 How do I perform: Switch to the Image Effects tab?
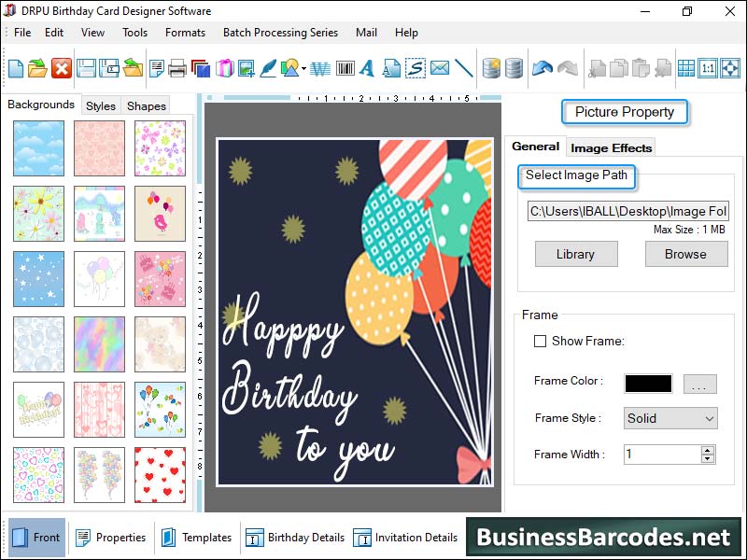[x=612, y=147]
